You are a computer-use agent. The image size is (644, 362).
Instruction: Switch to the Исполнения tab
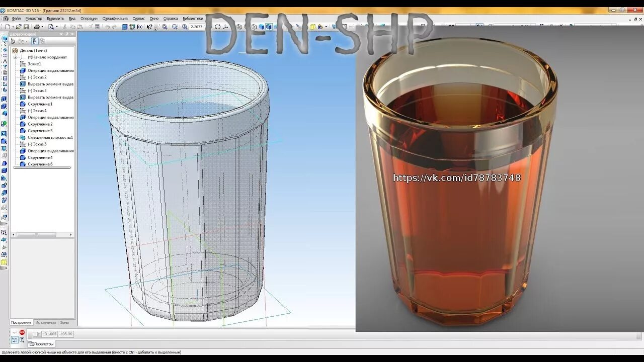[46, 322]
